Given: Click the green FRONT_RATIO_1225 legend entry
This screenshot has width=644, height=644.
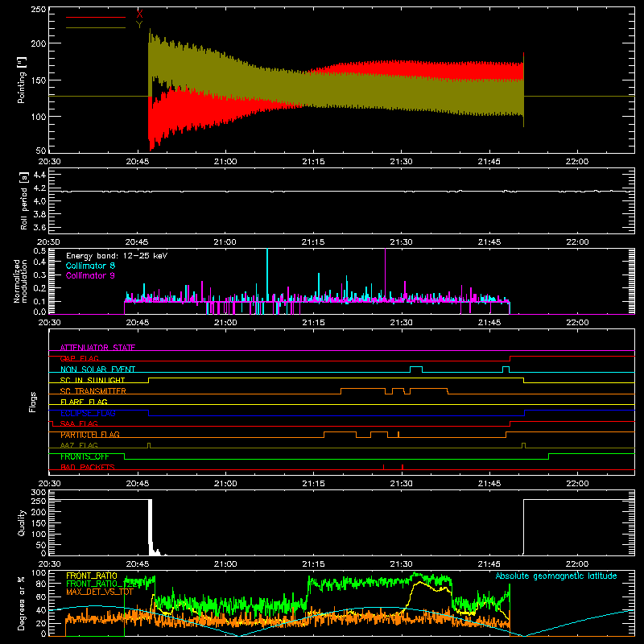Looking at the screenshot, I should click(x=101, y=584).
